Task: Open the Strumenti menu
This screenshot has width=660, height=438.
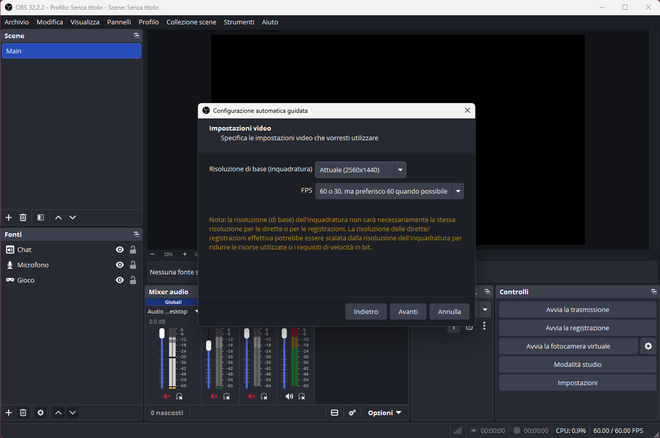Action: point(239,22)
